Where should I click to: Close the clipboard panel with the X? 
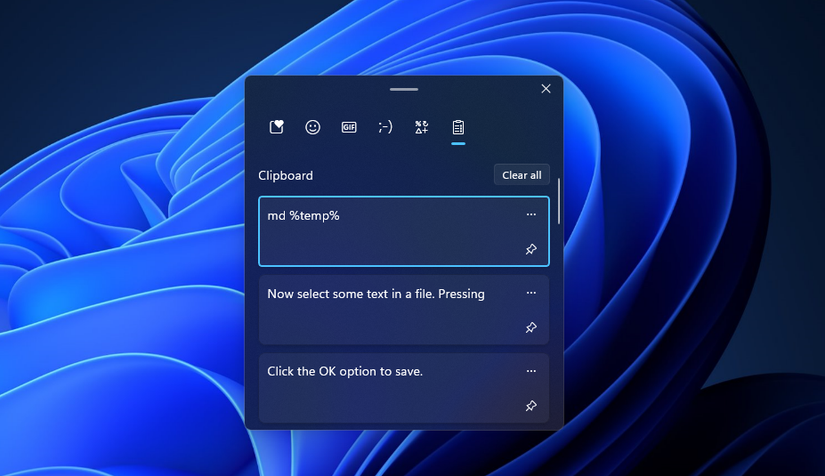tap(546, 88)
